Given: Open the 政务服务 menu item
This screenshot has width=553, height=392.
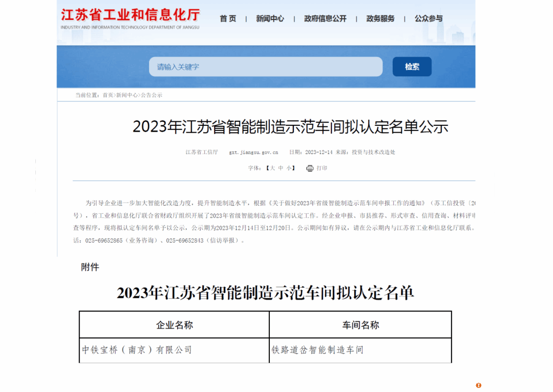Looking at the screenshot, I should [x=380, y=19].
